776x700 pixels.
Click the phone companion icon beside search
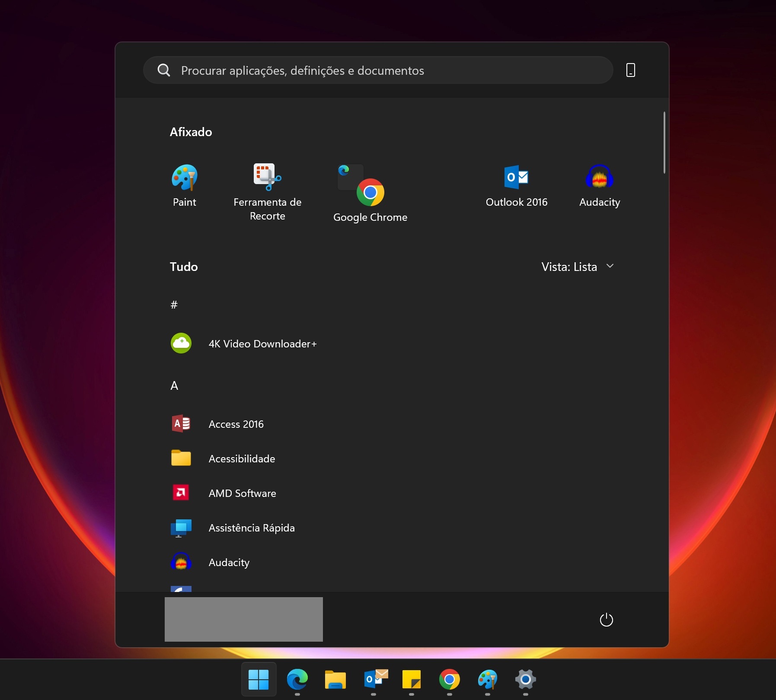631,70
